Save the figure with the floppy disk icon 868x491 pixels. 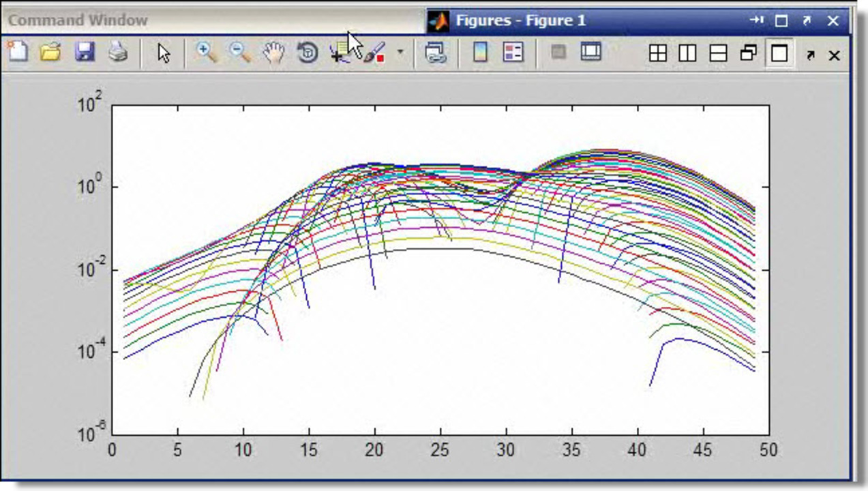pyautogui.click(x=85, y=52)
